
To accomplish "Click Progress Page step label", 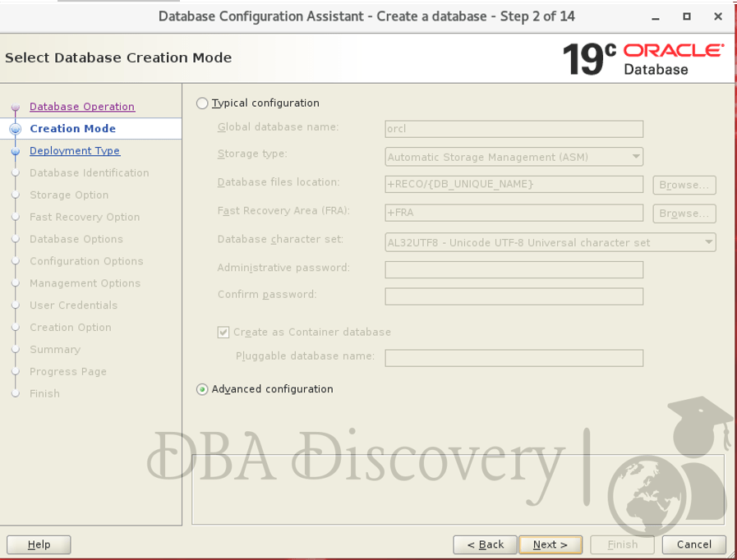I will click(x=68, y=372).
